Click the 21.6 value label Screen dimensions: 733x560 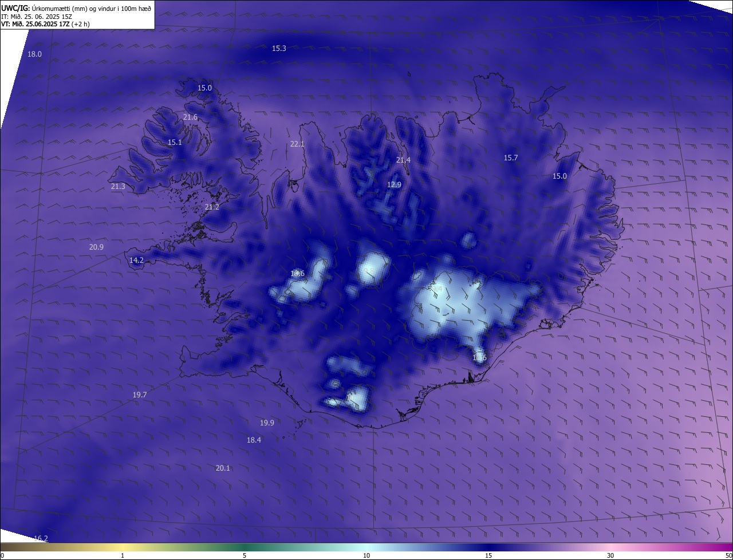[x=190, y=117]
